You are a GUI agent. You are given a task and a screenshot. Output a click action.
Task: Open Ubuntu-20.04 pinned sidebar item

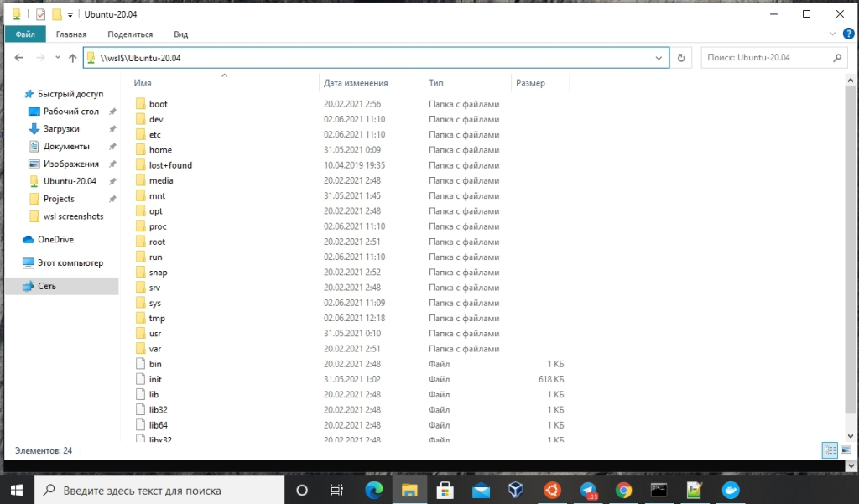click(70, 181)
